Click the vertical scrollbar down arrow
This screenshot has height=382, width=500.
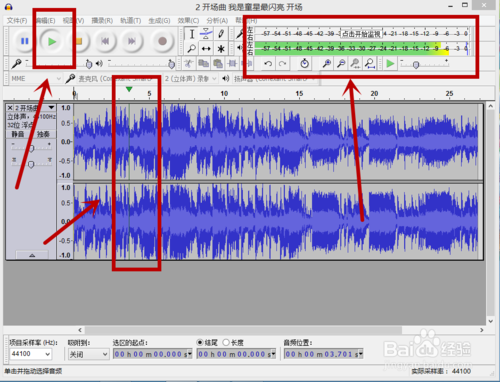490,321
